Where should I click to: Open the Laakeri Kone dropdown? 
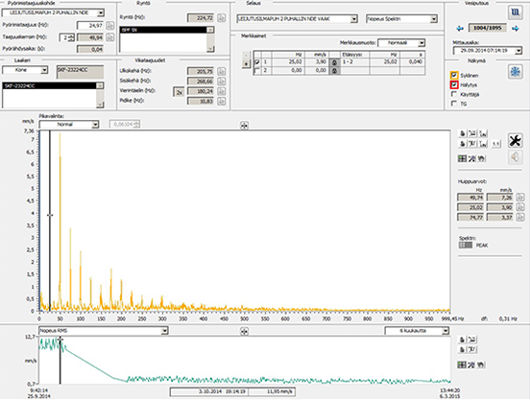point(25,70)
